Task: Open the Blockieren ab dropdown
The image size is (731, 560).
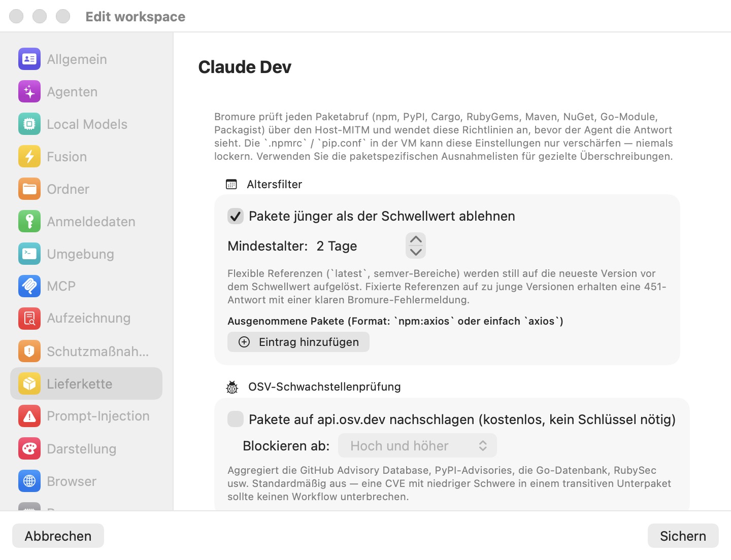Action: (417, 446)
